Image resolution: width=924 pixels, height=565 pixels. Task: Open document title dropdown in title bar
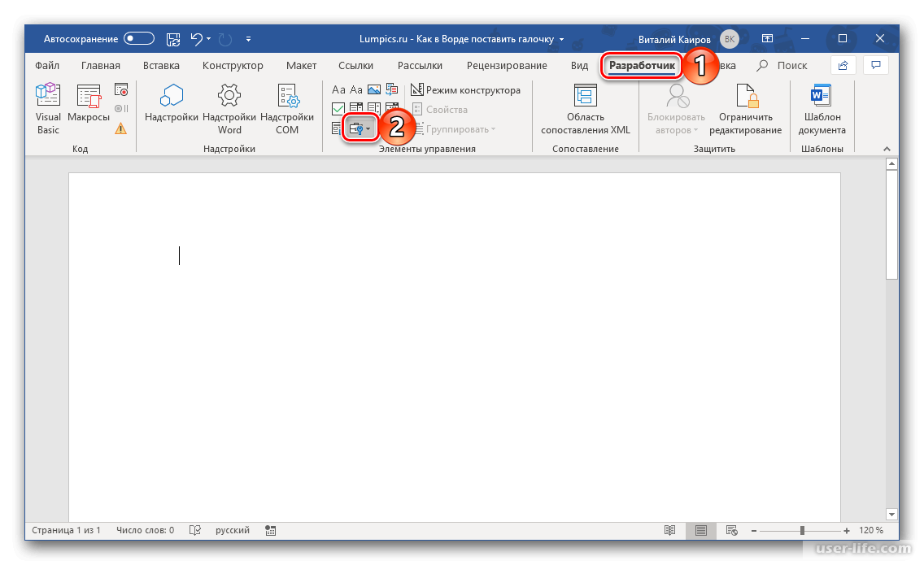pyautogui.click(x=561, y=40)
